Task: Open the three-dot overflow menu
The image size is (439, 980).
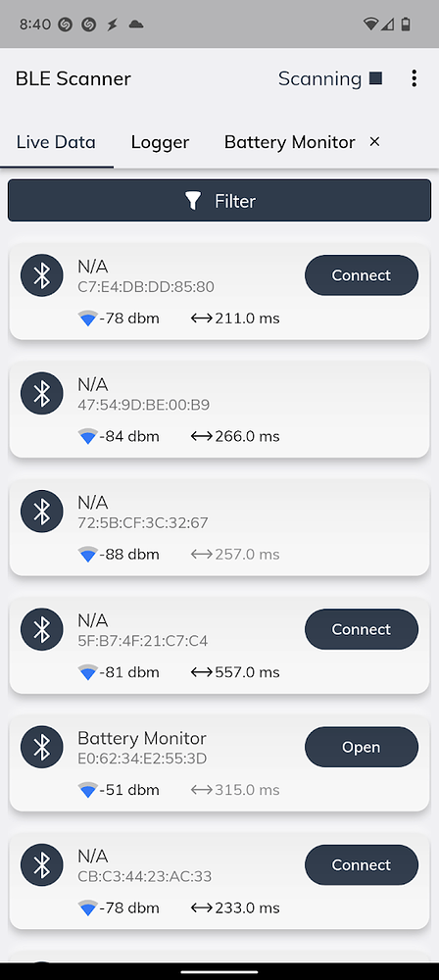Action: (414, 78)
